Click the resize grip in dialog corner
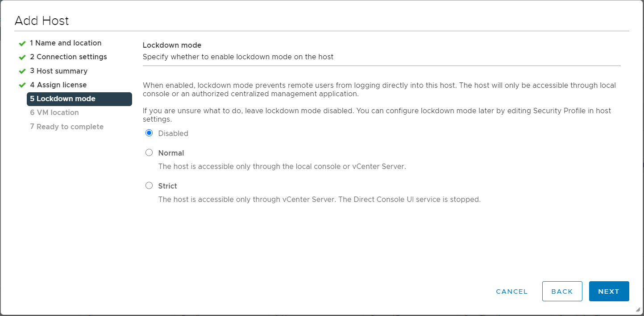This screenshot has width=644, height=316. [x=638, y=310]
